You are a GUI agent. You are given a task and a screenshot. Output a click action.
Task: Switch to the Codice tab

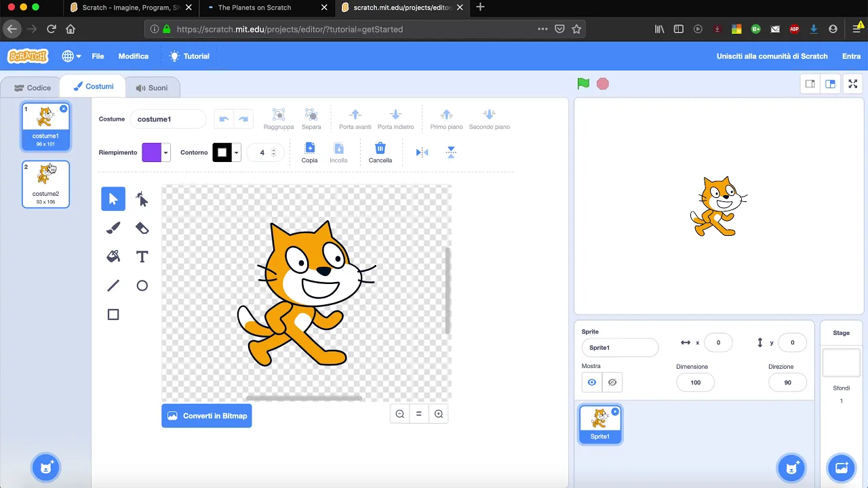32,87
